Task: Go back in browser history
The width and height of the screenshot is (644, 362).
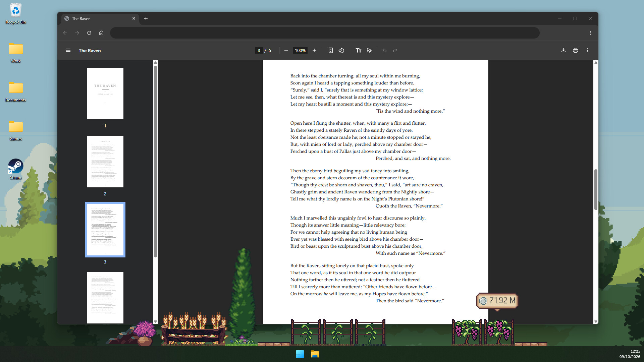Action: pyautogui.click(x=65, y=33)
